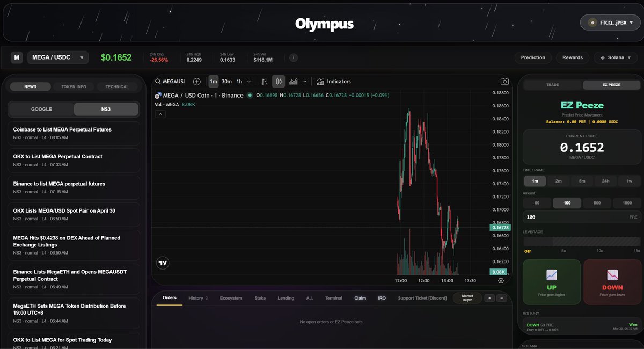Open news 'Coinbase to List MEGA Perpetual Futures'

coord(74,133)
